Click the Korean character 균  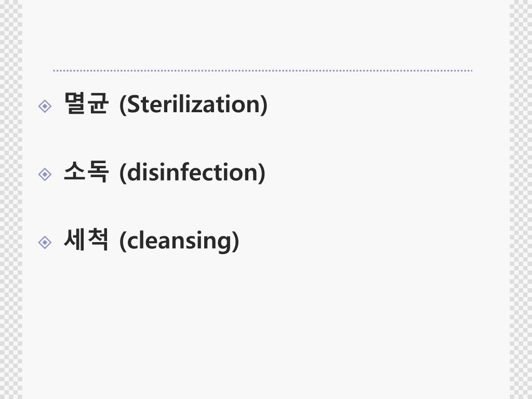tap(98, 103)
